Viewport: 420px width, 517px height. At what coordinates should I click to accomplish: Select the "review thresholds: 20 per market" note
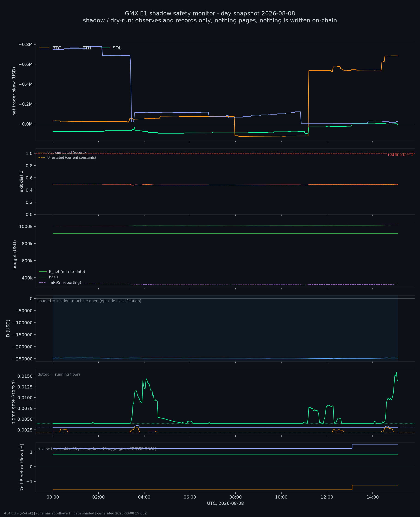(97, 449)
